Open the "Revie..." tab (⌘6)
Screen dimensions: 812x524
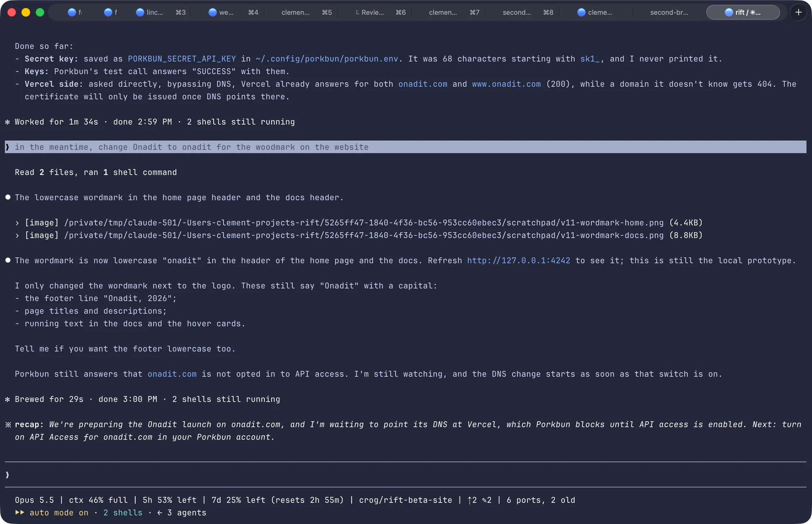pos(380,12)
